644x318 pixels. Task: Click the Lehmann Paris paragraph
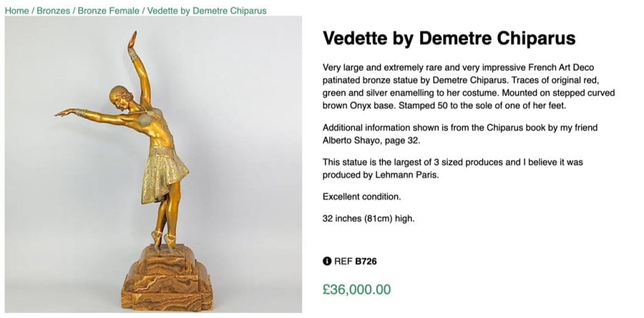point(452,168)
